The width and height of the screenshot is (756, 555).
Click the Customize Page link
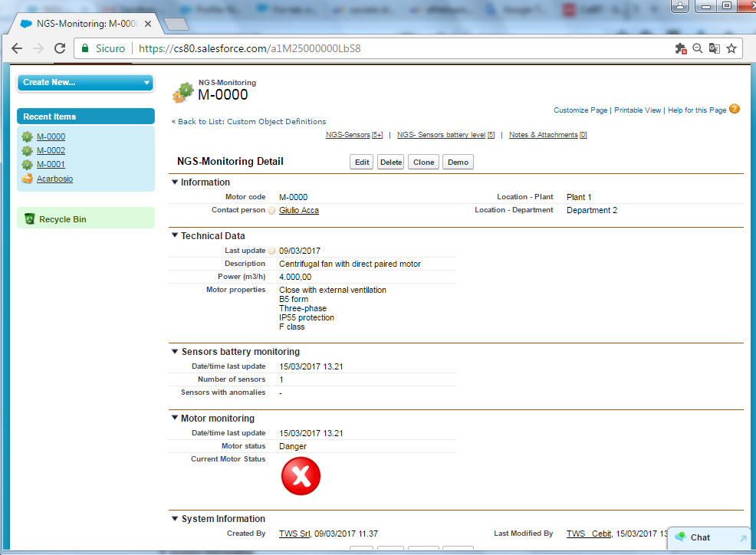point(580,110)
